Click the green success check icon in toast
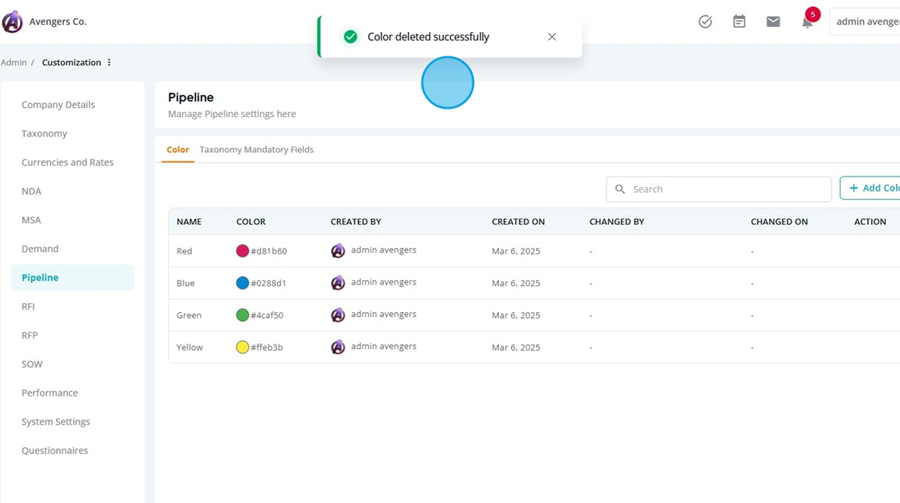Screen dimensions: 900x503 [350, 37]
